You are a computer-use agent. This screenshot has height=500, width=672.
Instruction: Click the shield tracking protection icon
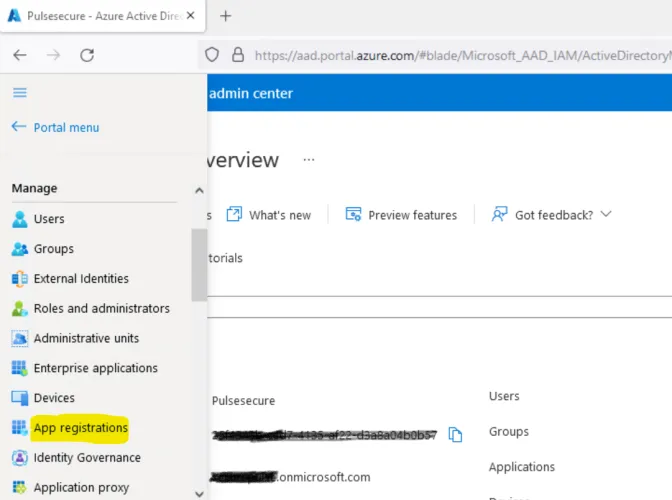tap(212, 55)
